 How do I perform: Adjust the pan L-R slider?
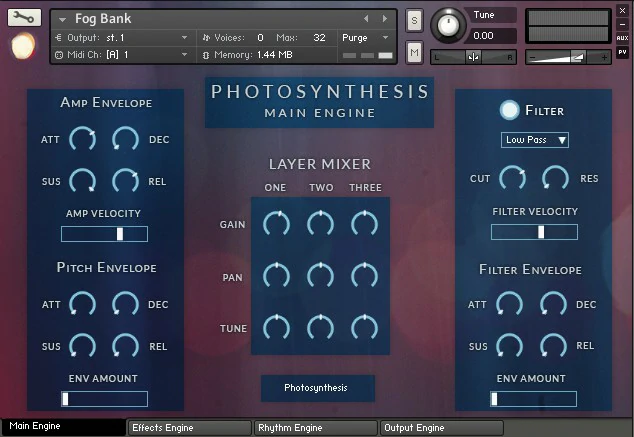(473, 57)
